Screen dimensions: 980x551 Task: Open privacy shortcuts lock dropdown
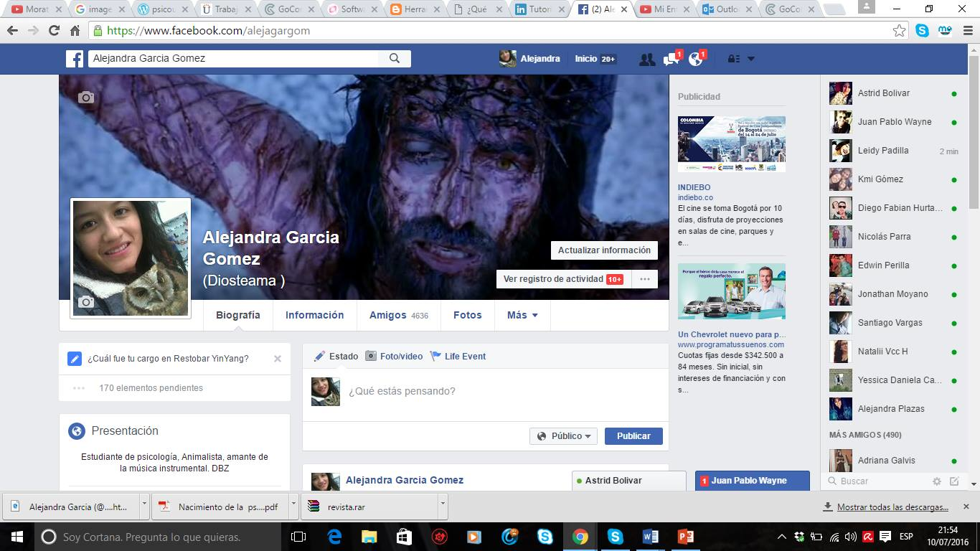coord(740,60)
